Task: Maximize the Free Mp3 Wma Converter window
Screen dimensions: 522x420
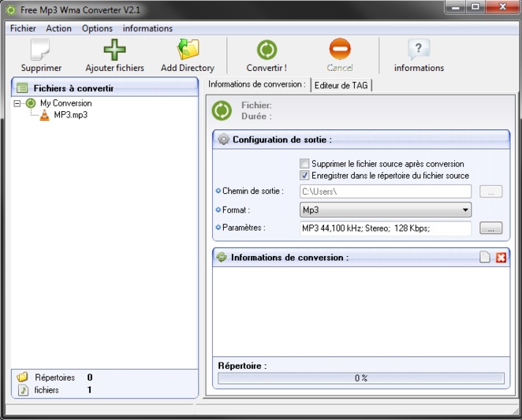Action: (475, 7)
